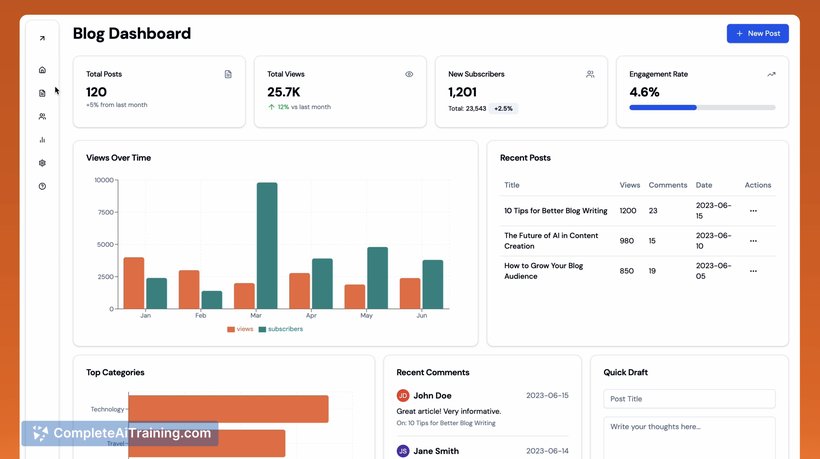Click the JS avatar for Jane Smith
The width and height of the screenshot is (820, 459).
[x=403, y=451]
